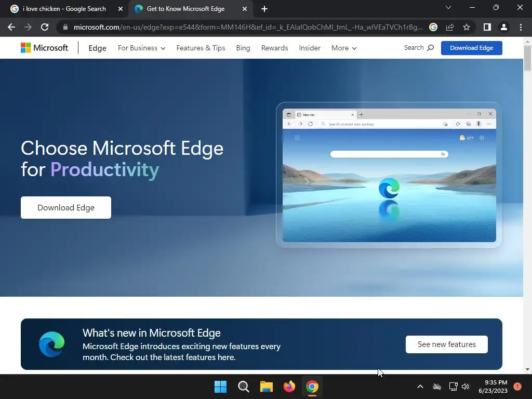Select the 'Get to Know Microsoft Edge' tab
This screenshot has height=399, width=532.
pyautogui.click(x=191, y=9)
